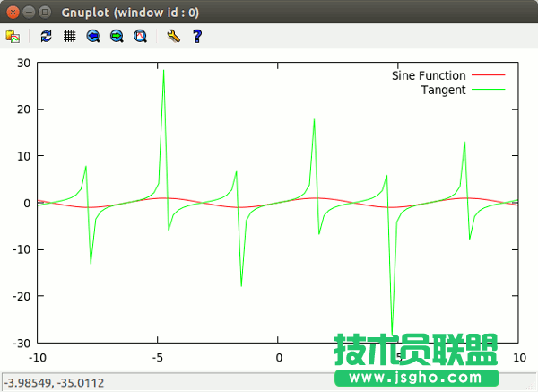Close the Gnuplot window

pos(12,12)
